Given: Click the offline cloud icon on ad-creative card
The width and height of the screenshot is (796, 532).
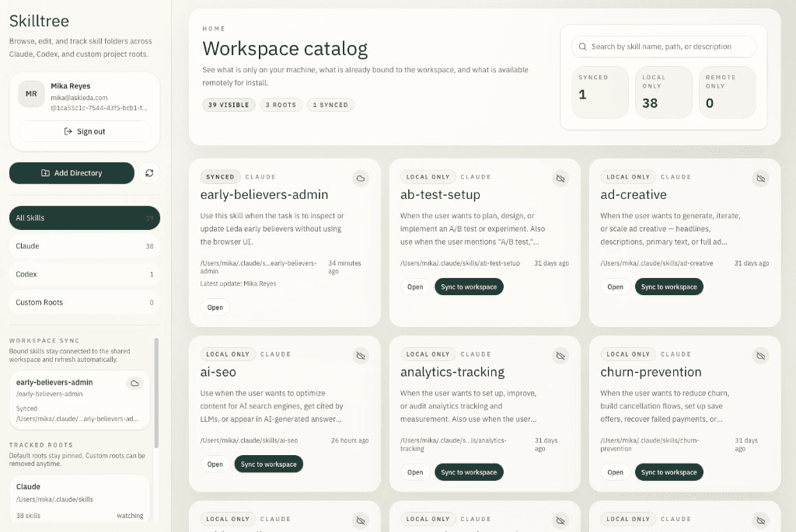Looking at the screenshot, I should click(x=760, y=178).
